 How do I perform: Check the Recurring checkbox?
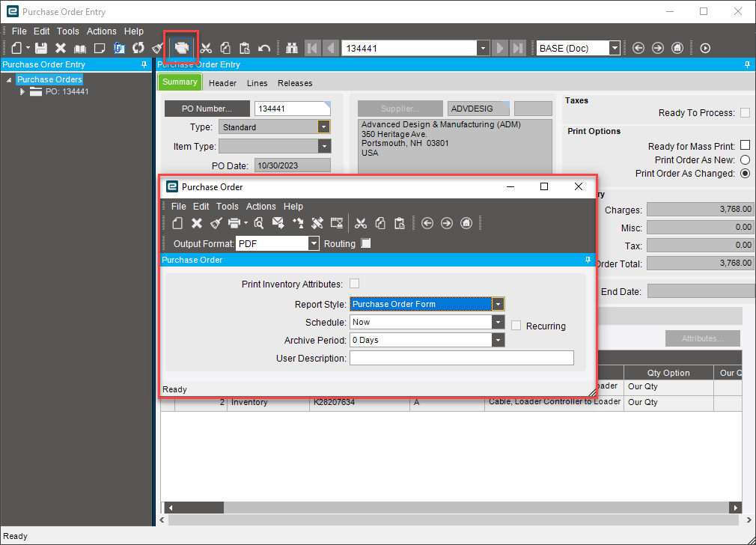[516, 326]
